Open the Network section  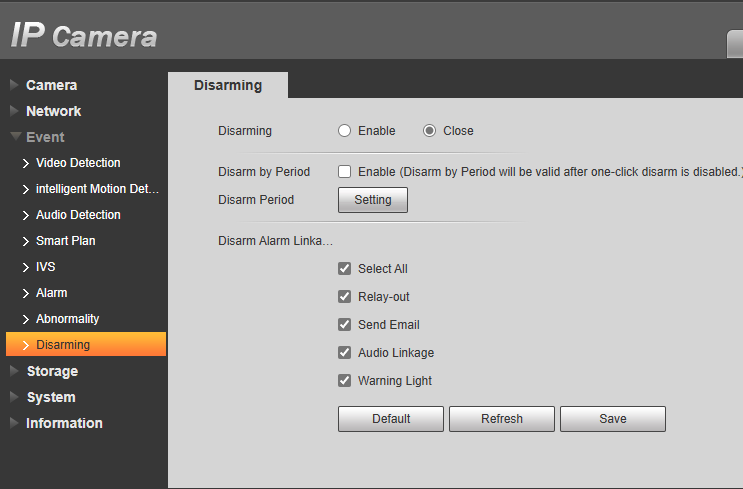(54, 111)
